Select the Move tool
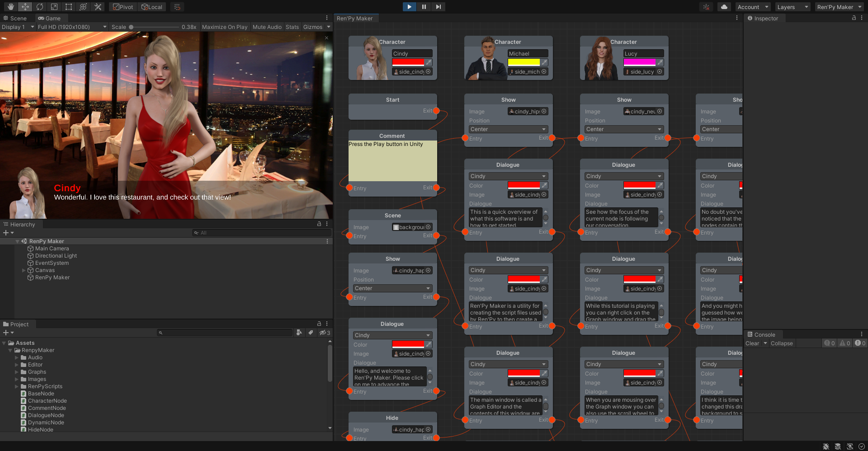 25,7
